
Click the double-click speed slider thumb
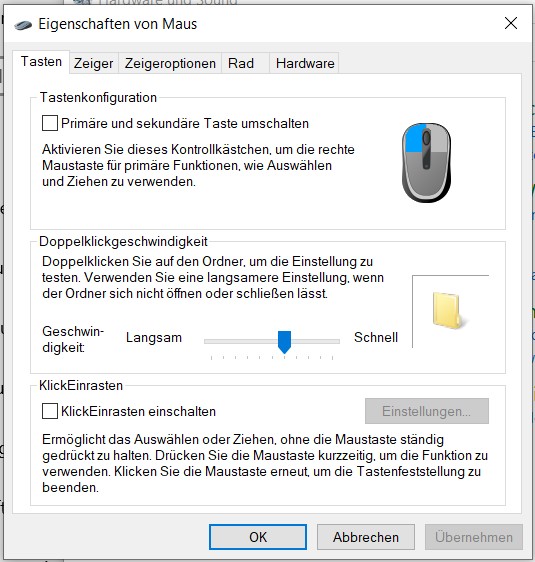(x=285, y=342)
